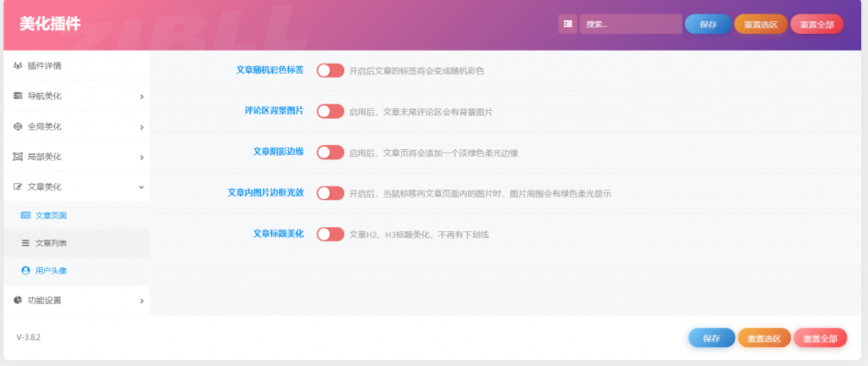
Task: Click the 文章页面 icon
Action: [25, 216]
